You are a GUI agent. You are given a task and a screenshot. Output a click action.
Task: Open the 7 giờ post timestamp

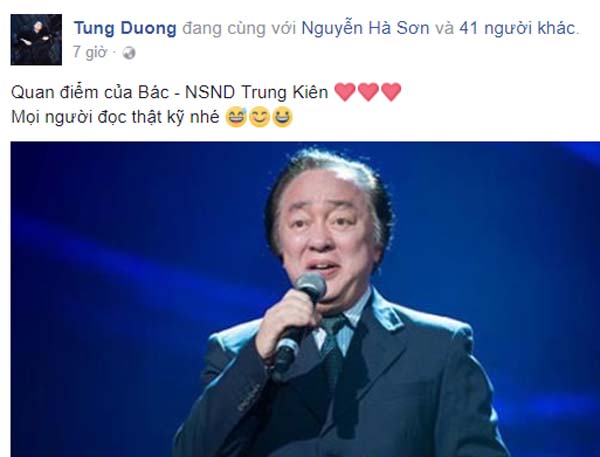(x=90, y=52)
